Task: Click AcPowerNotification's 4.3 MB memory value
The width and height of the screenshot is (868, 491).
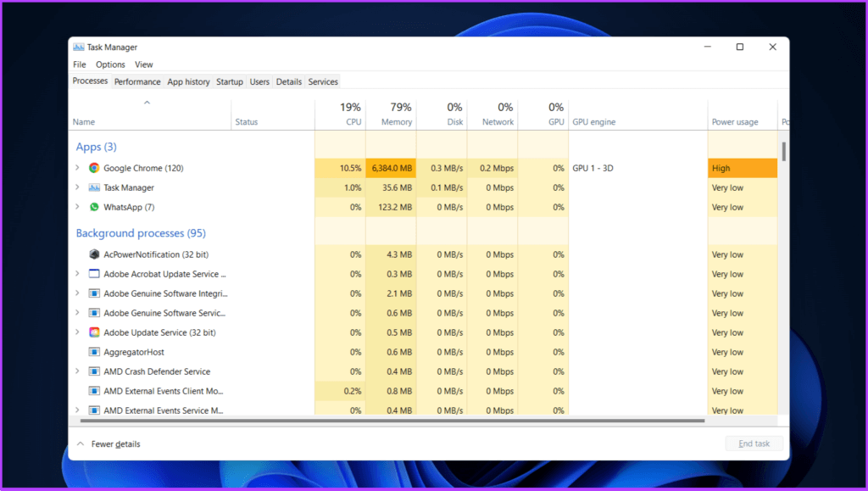Action: click(x=399, y=254)
